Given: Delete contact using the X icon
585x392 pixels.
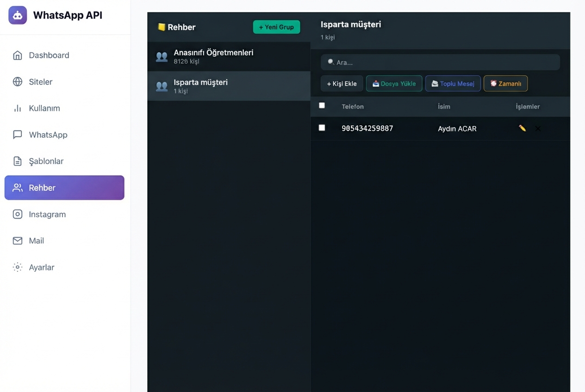Looking at the screenshot, I should pos(538,129).
